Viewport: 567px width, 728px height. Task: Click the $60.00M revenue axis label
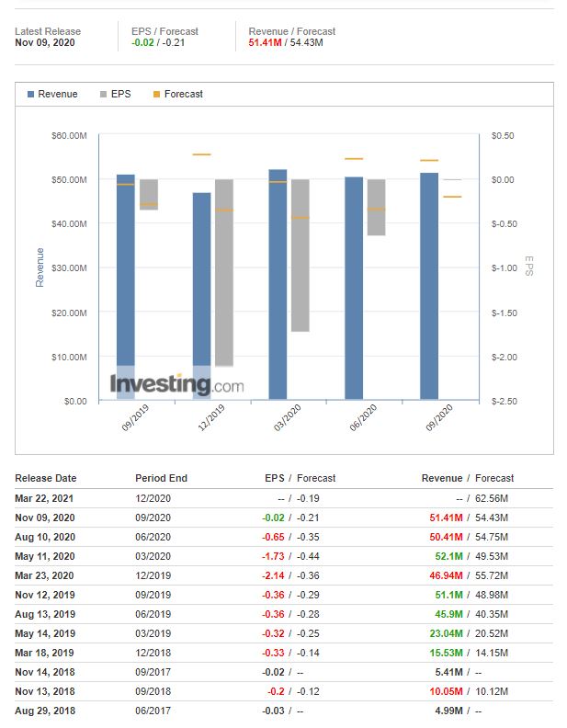(x=70, y=136)
